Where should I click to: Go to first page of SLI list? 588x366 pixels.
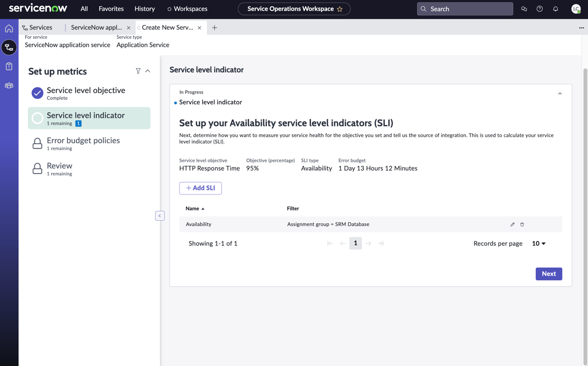[330, 244]
